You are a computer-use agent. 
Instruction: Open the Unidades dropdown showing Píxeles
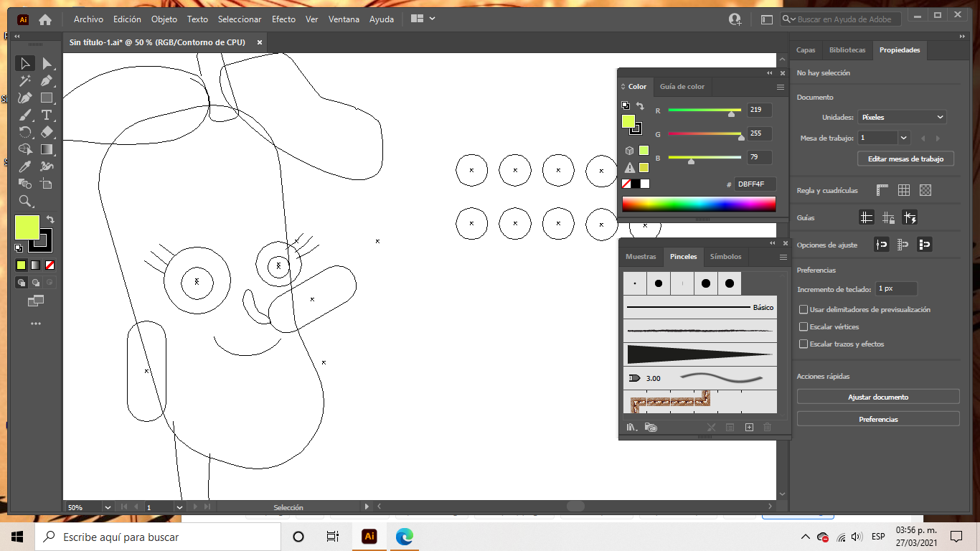902,117
